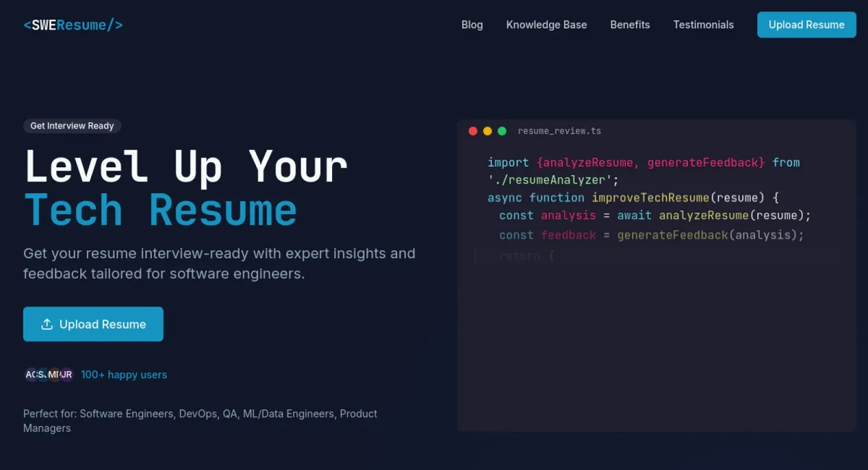Image resolution: width=868 pixels, height=470 pixels.
Task: Click the JR user avatar
Action: [66, 375]
